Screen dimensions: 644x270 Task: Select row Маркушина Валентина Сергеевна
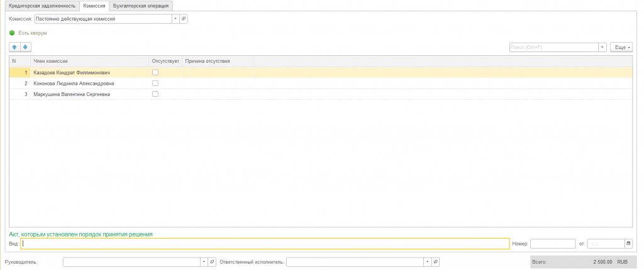tap(321, 94)
